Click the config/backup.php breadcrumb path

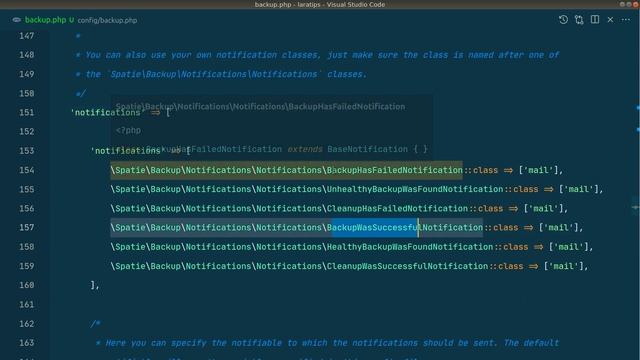(x=107, y=20)
